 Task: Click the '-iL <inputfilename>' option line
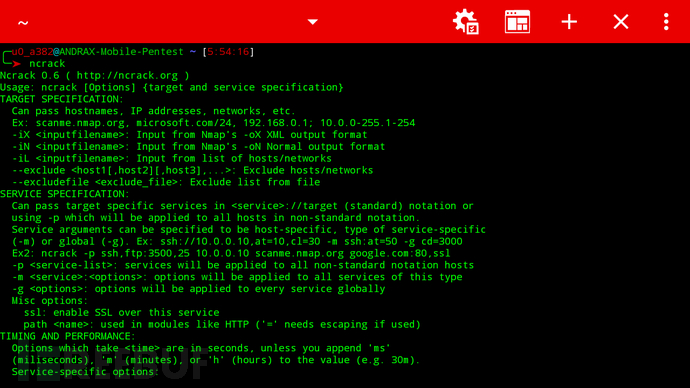(x=172, y=158)
